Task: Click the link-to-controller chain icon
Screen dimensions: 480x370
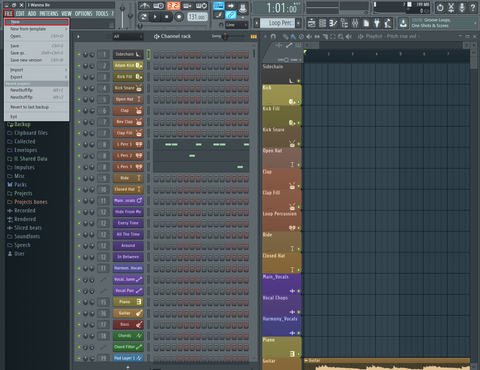Action: 231,15
